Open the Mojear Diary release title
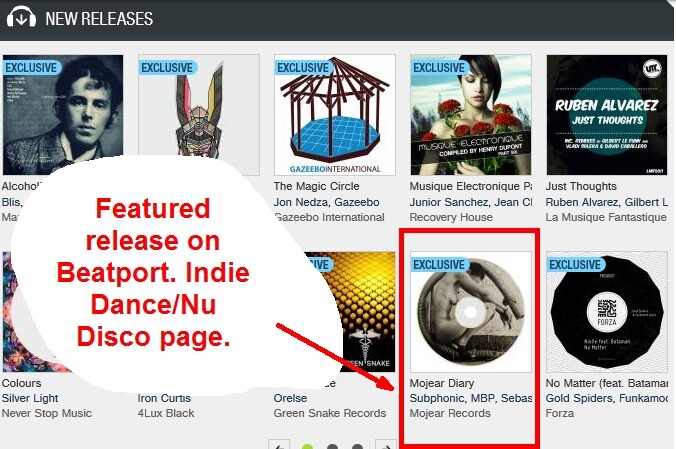This screenshot has width=676, height=449. [x=442, y=383]
